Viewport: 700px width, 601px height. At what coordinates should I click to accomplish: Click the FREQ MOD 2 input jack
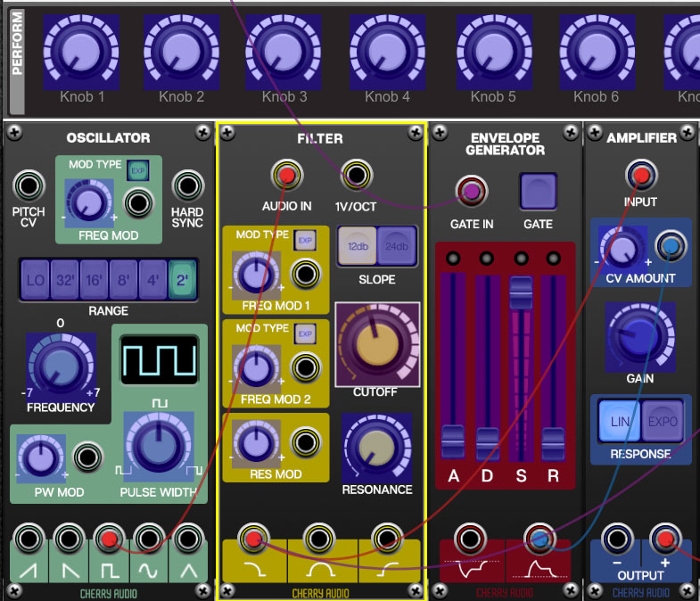tap(306, 367)
